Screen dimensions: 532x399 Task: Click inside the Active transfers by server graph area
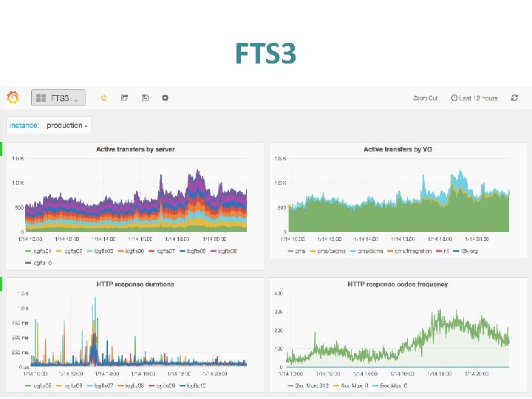[x=136, y=195]
